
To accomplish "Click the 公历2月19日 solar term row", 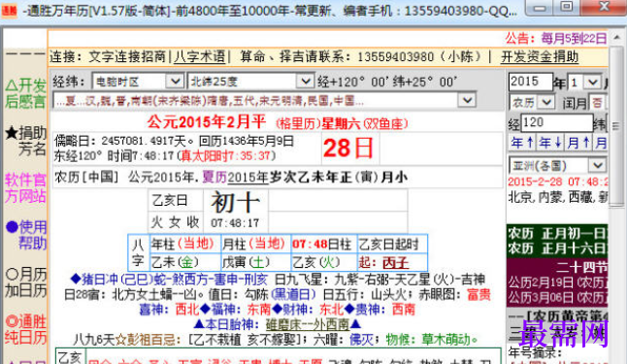I will [557, 282].
